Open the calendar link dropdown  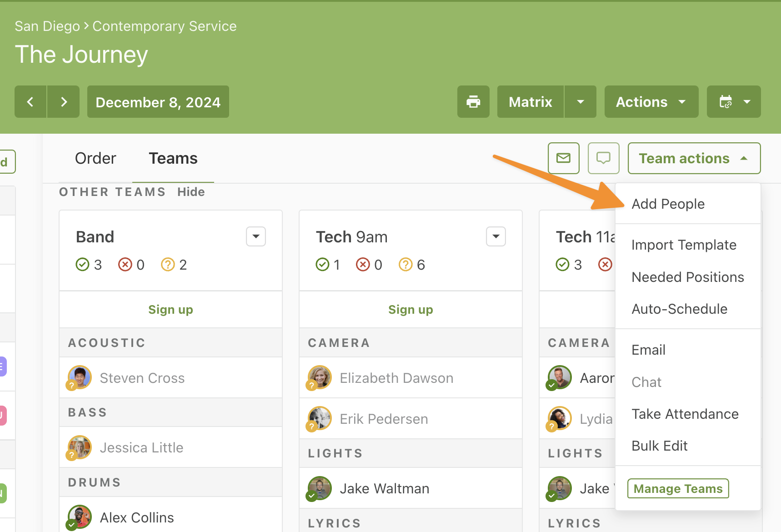pos(734,102)
